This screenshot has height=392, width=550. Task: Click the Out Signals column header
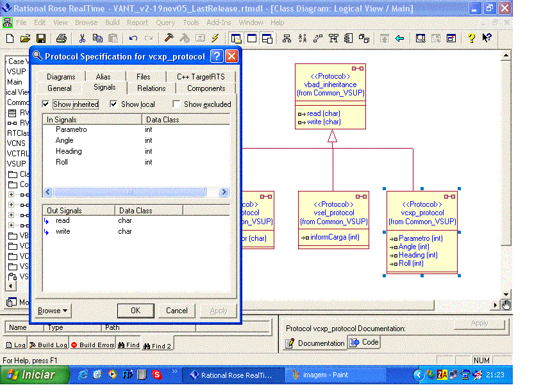pyautogui.click(x=79, y=210)
